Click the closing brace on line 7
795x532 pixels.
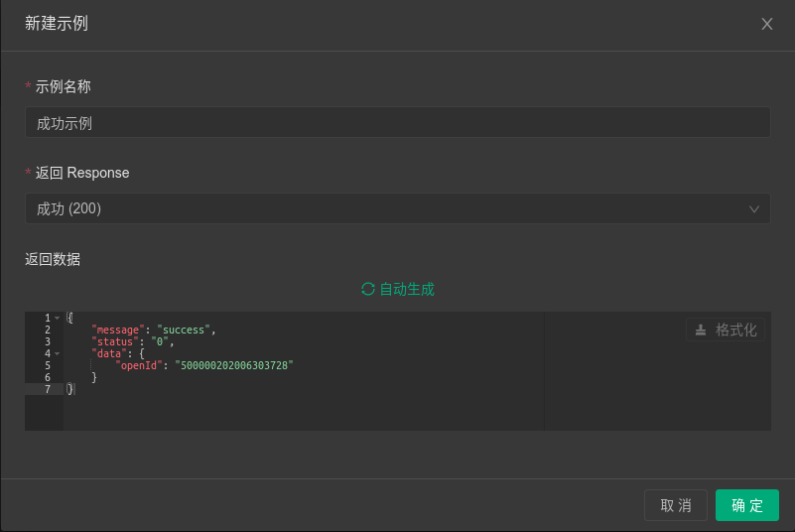click(69, 389)
